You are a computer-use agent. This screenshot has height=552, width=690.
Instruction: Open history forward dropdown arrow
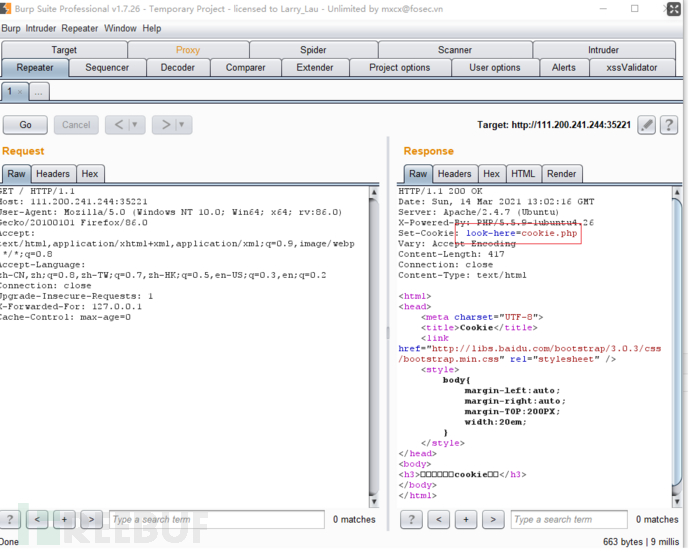tap(183, 125)
